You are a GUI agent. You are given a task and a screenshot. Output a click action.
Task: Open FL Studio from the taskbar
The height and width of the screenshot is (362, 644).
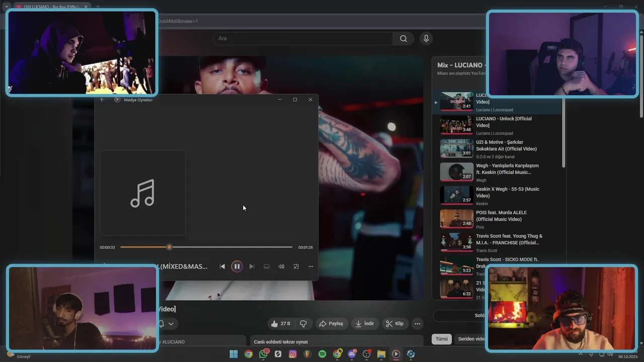(x=307, y=354)
